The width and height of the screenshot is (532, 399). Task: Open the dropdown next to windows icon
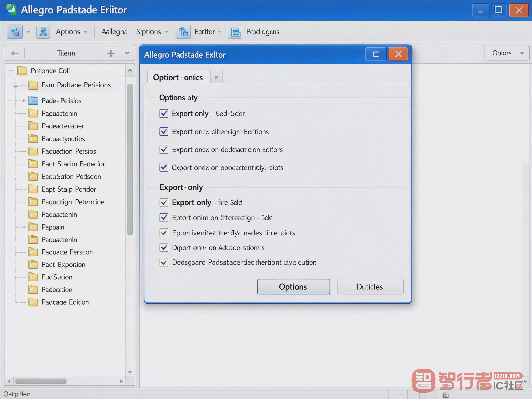pyautogui.click(x=28, y=32)
